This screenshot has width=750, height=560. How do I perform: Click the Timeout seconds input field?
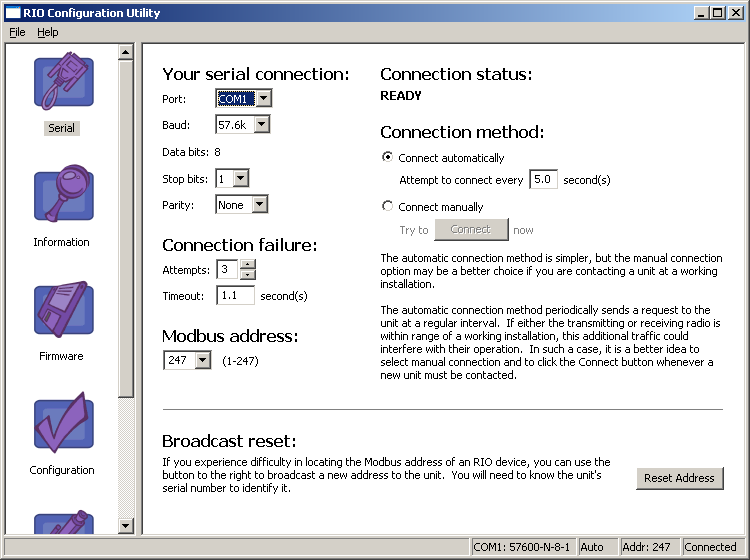235,295
